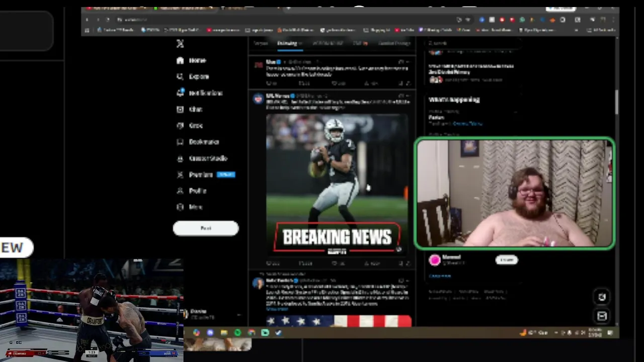Repost the Breaking News tweet
Viewport: 644px width, 362px height.
[x=305, y=263]
